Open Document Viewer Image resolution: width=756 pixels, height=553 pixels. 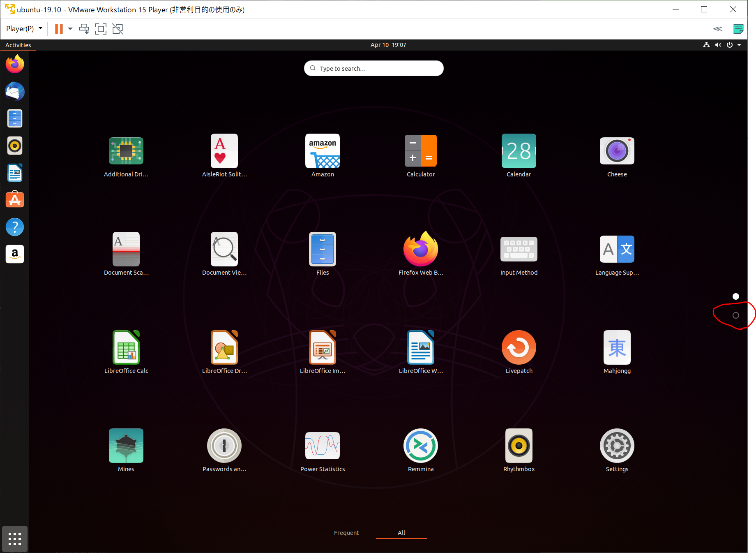(x=224, y=254)
